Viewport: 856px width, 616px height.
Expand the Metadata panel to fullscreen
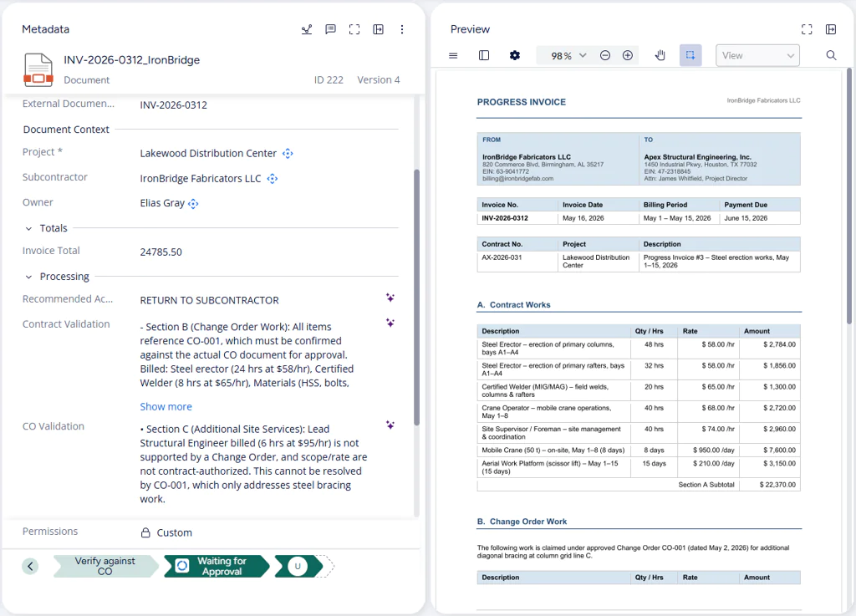pyautogui.click(x=354, y=29)
